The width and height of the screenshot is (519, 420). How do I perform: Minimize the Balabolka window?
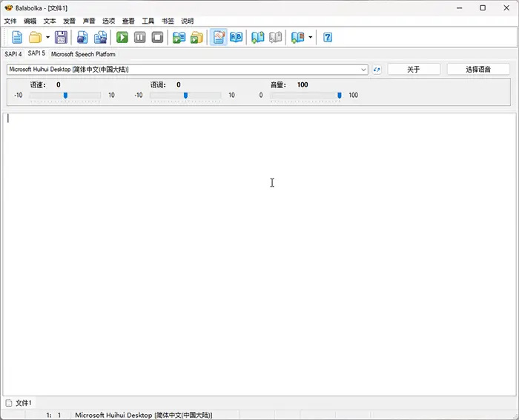(x=459, y=8)
